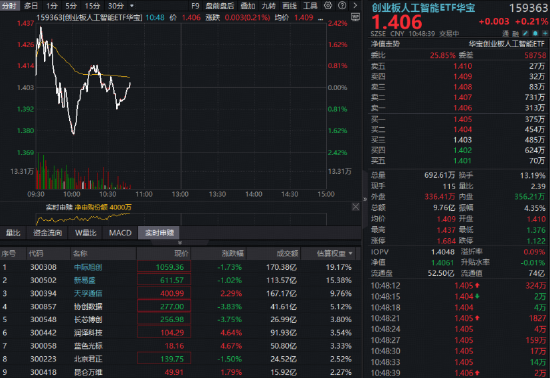The height and width of the screenshot is (378, 550).
Task: Switch to the 量比 indicator tab
Action: coord(13,232)
